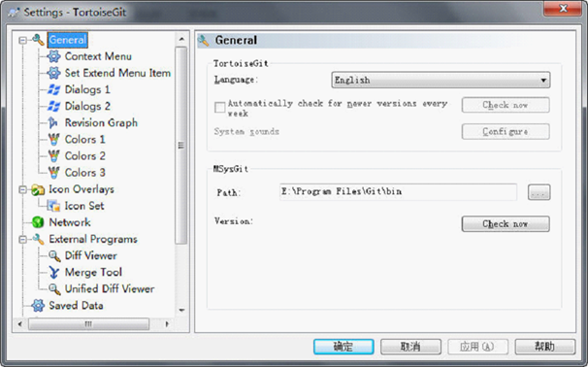Select Set Extend Menu Item entry
588x367 pixels.
(x=117, y=73)
